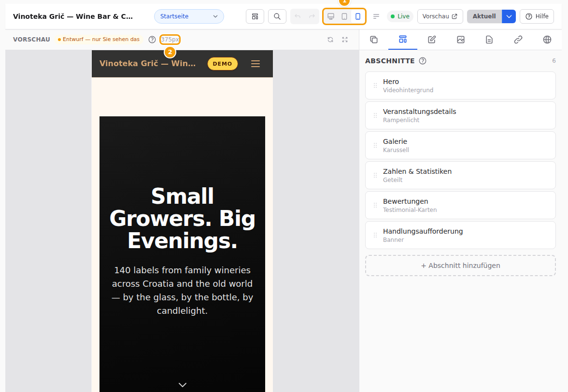The width and height of the screenshot is (568, 392).
Task: Open the link chain tab
Action: (518, 40)
